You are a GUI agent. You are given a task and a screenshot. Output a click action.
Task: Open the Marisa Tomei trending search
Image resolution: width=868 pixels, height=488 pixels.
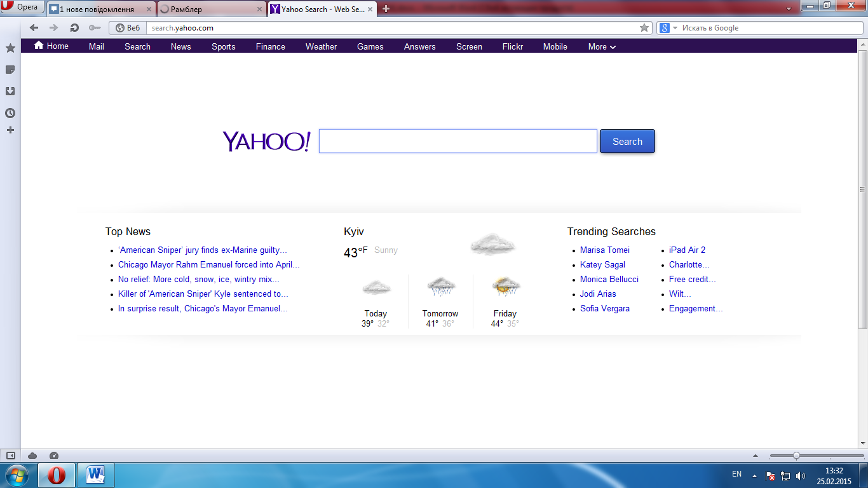coord(605,250)
